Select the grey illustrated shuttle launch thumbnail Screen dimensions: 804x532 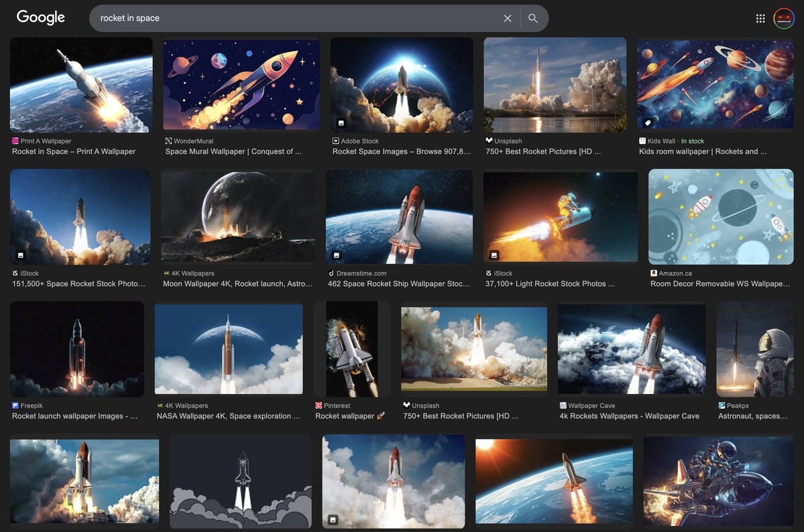(x=241, y=482)
